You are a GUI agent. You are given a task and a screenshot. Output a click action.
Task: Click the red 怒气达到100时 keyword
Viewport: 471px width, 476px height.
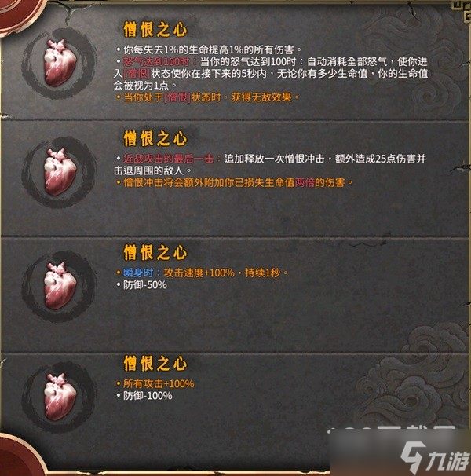pos(156,61)
